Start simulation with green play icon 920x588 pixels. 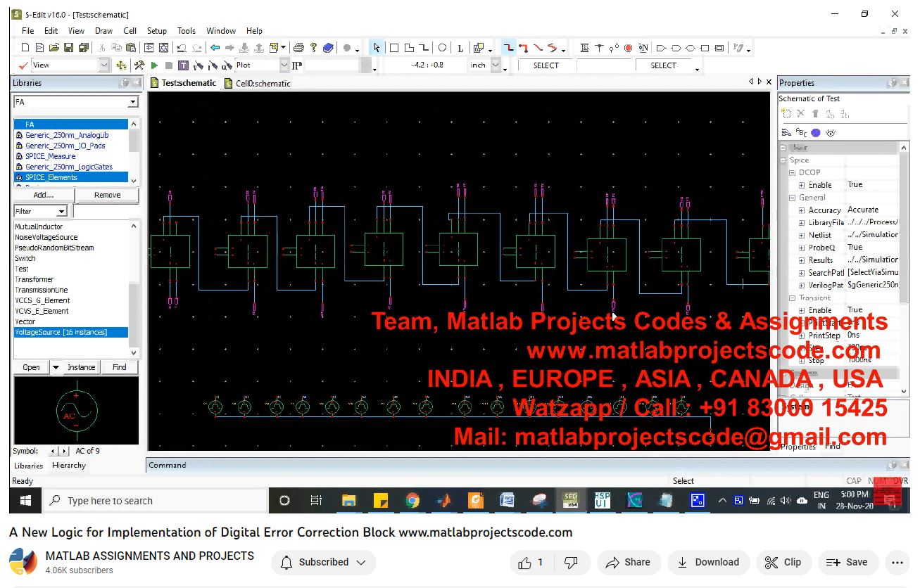154,65
